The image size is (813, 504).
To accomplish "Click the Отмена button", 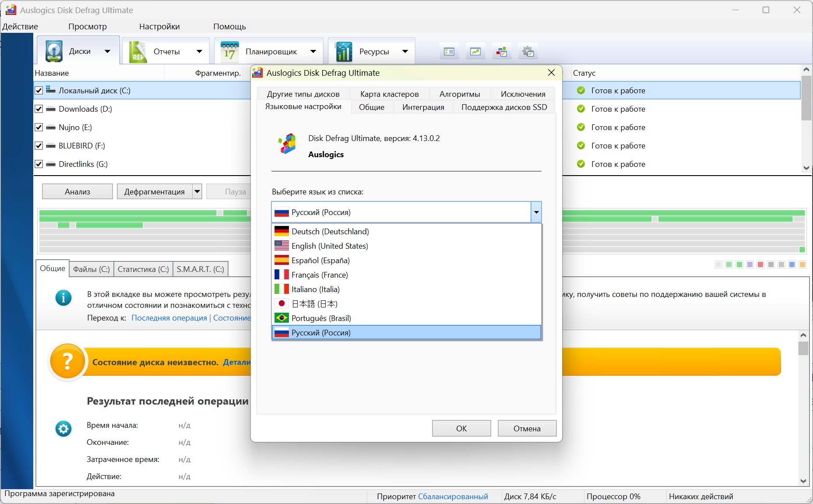I will point(527,428).
